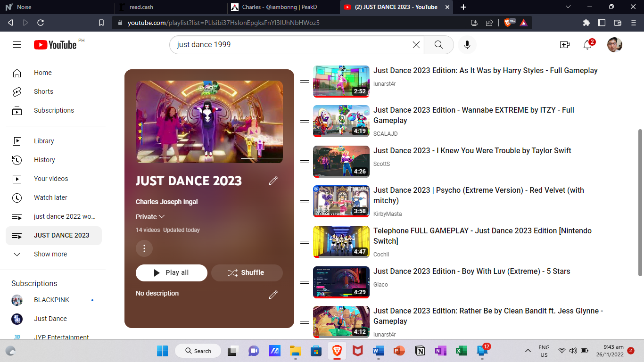Open Shorts in the sidebar
This screenshot has height=362, width=644.
coord(54,91)
